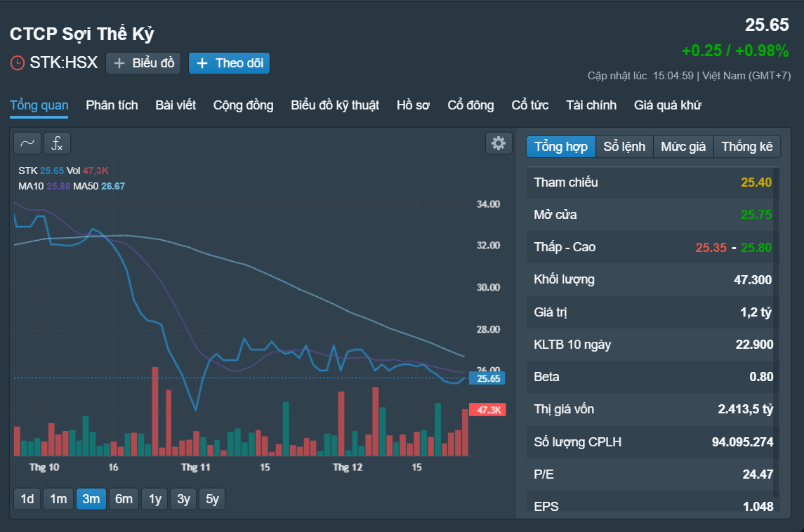Click the Số lượng CPLH value 94.095.274
The width and height of the screenshot is (804, 532).
tap(742, 441)
